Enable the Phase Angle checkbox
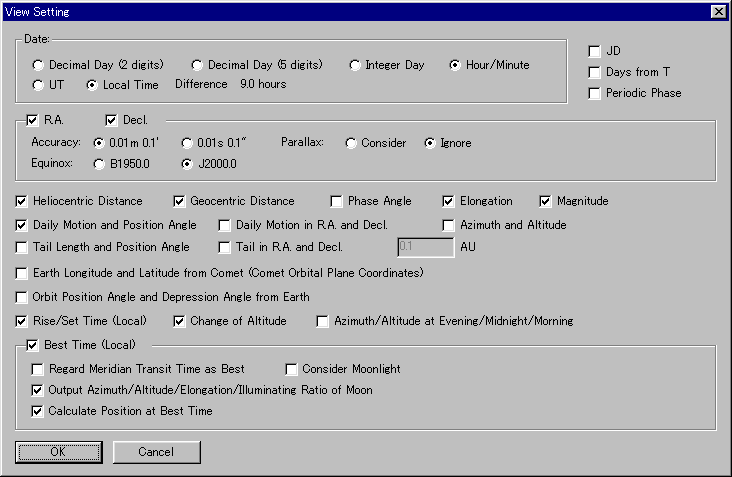This screenshot has height=477, width=732. tap(338, 201)
